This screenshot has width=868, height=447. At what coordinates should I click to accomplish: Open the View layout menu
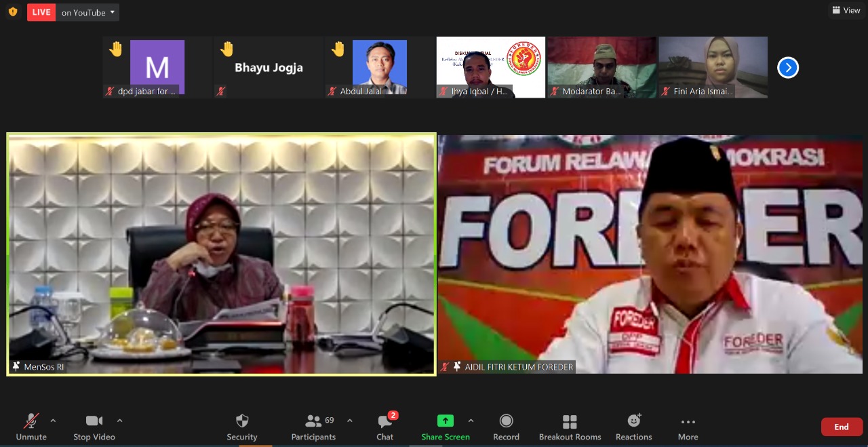(846, 10)
